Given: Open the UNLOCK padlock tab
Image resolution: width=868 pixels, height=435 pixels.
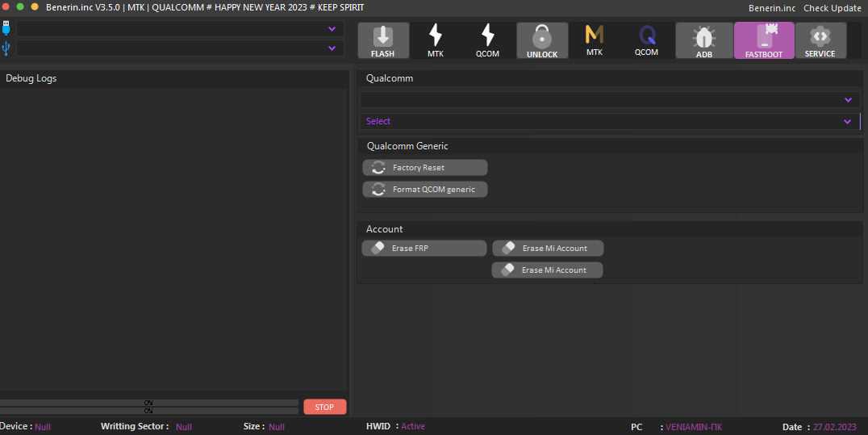Looking at the screenshot, I should click(x=542, y=40).
